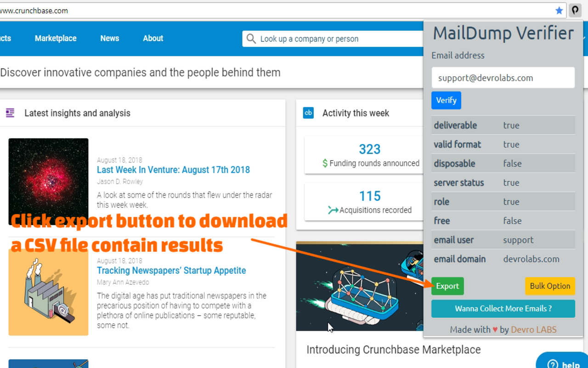
Task: Click the email address input field
Action: coord(503,77)
